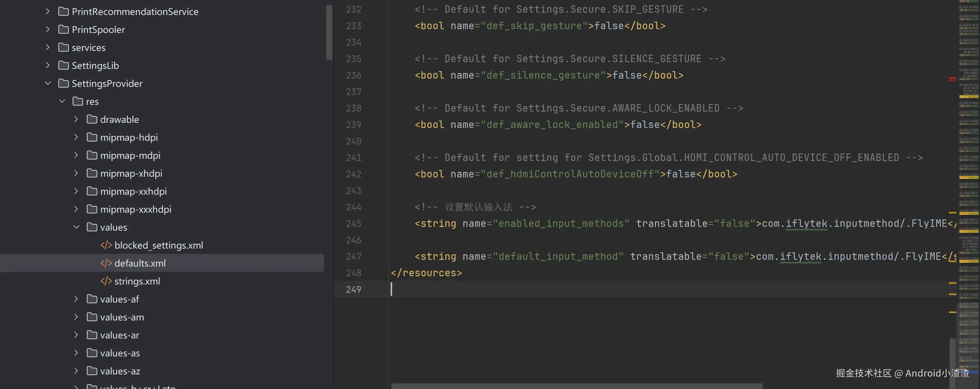Click the default_input_method name value

[558, 256]
